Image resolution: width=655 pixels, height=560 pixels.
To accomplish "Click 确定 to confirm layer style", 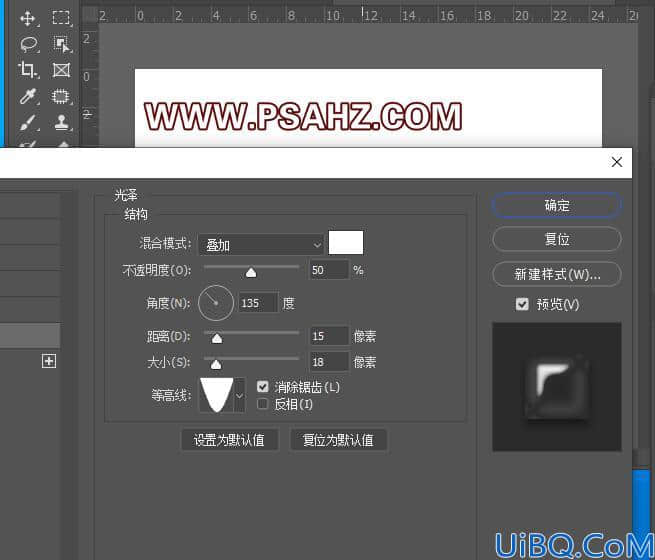I will click(557, 205).
